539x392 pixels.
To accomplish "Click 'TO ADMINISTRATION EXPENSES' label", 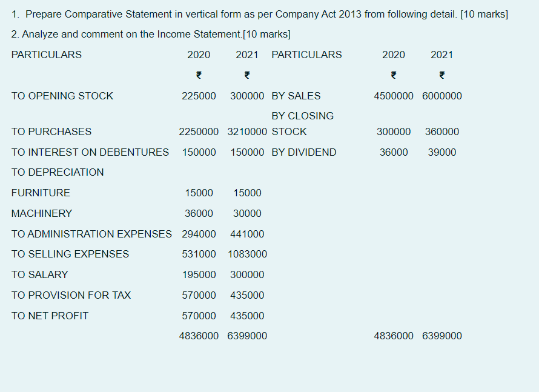I will point(91,234).
